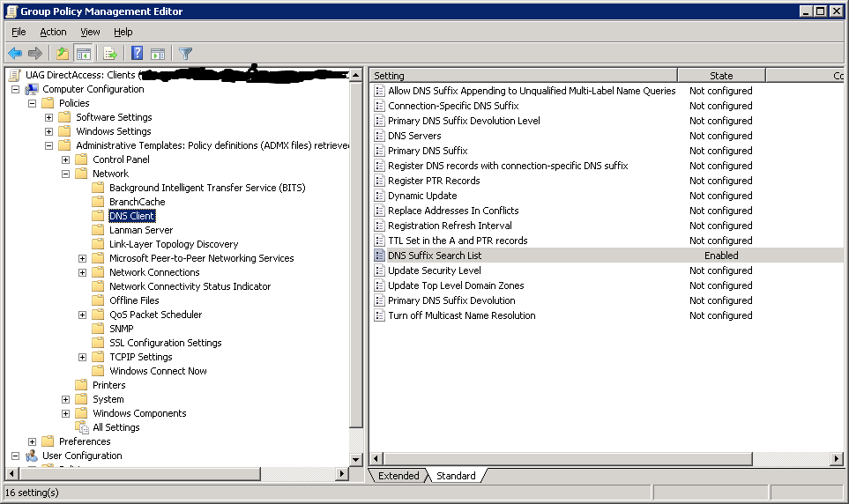Click the BranchCache folder icon
This screenshot has width=849, height=504.
pos(98,202)
